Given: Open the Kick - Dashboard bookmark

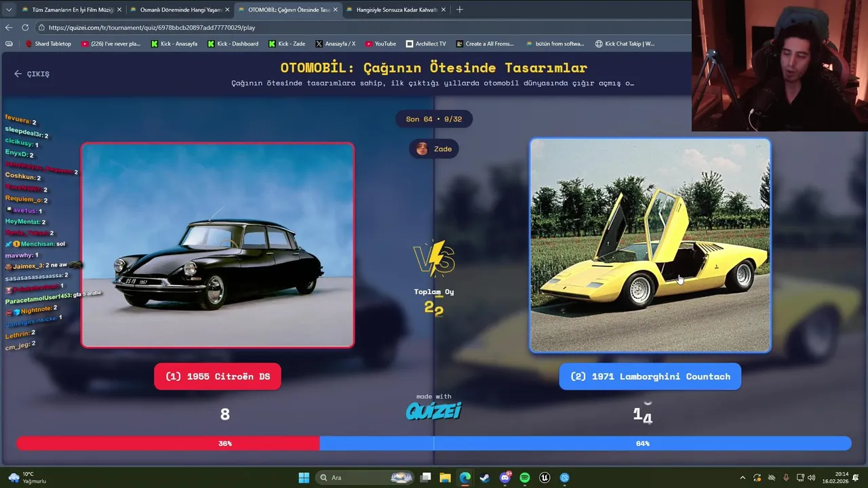Looking at the screenshot, I should click(233, 44).
